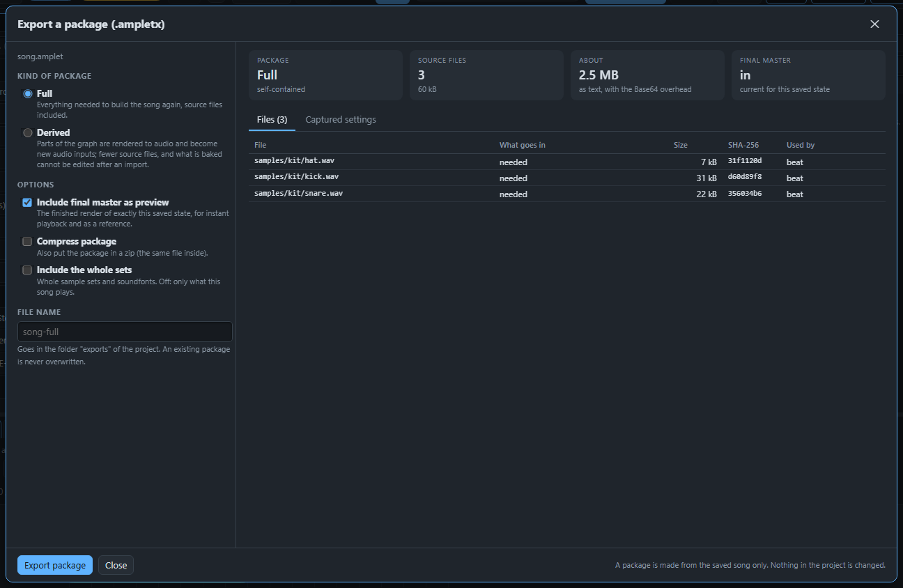Click the beat cell in the kick.wav row
The image size is (903, 588).
(x=795, y=178)
